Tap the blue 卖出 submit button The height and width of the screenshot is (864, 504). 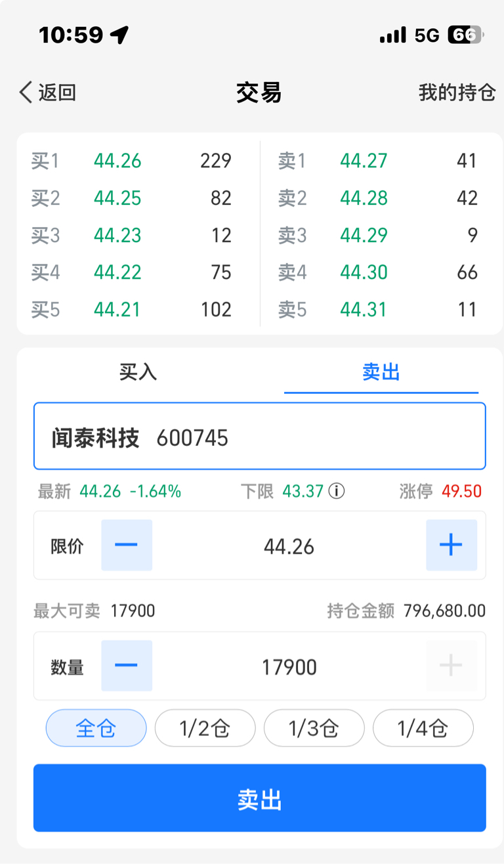(x=260, y=798)
